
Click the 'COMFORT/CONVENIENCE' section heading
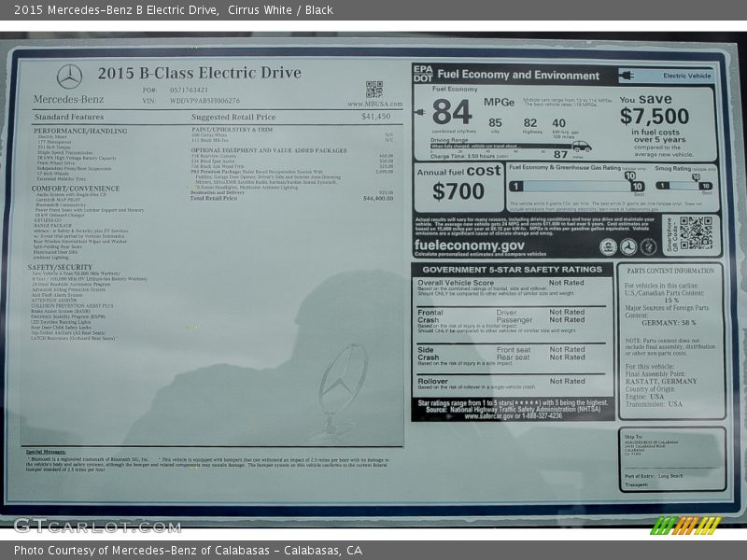pyautogui.click(x=76, y=189)
